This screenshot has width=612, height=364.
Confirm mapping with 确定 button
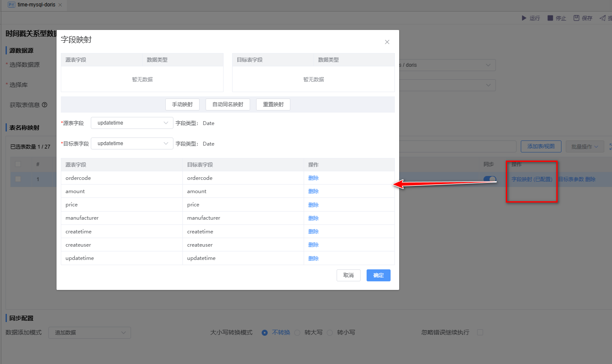pos(378,275)
